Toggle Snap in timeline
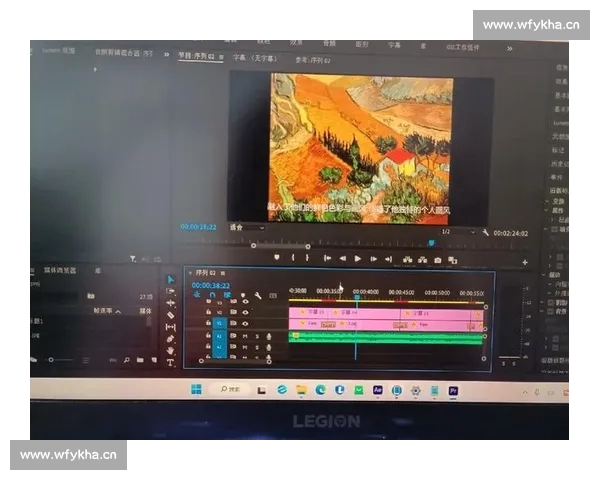This screenshot has height=480, width=600. [x=212, y=295]
